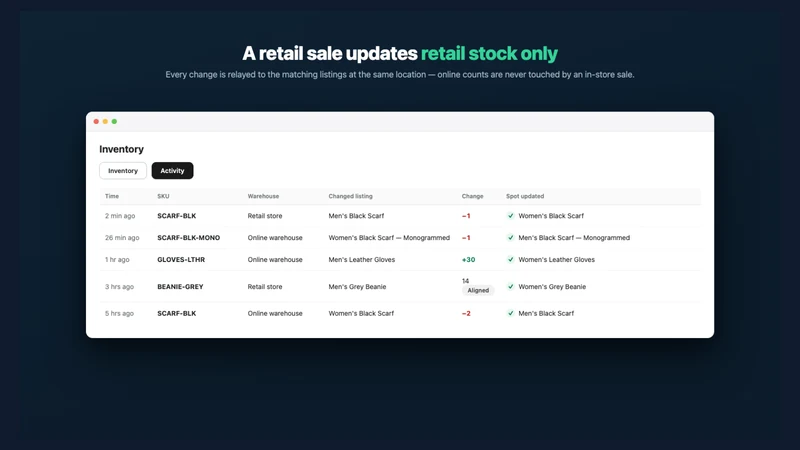Click the -1 change in 2 min ago row

[x=466, y=216]
